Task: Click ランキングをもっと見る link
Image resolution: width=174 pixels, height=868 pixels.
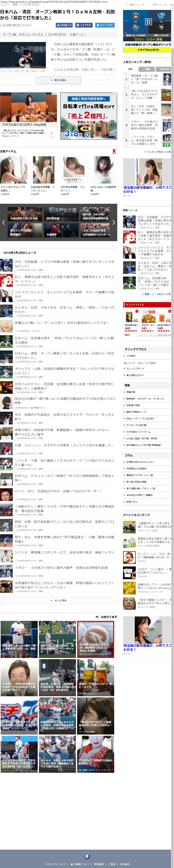Action: (x=158, y=152)
